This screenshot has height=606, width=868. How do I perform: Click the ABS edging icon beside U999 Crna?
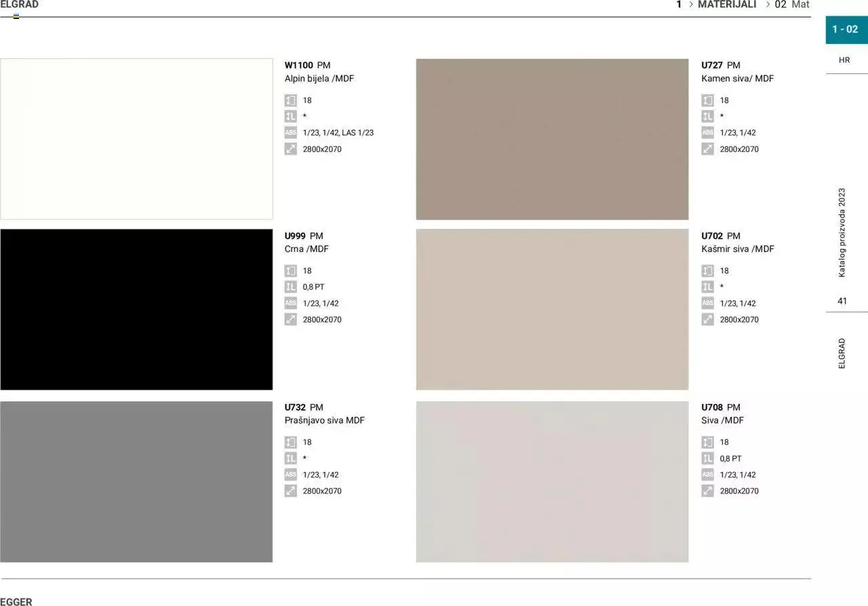(x=291, y=303)
